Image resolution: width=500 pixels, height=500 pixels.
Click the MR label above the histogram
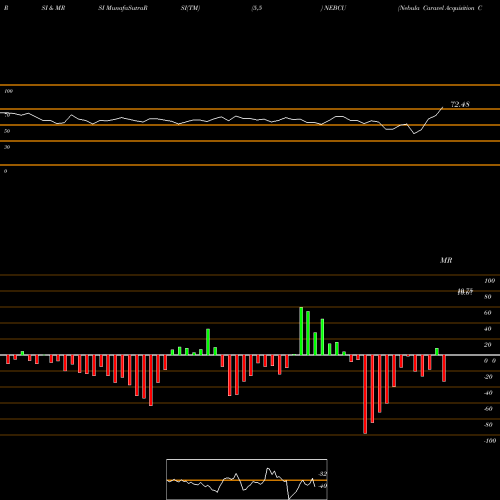click(x=446, y=260)
